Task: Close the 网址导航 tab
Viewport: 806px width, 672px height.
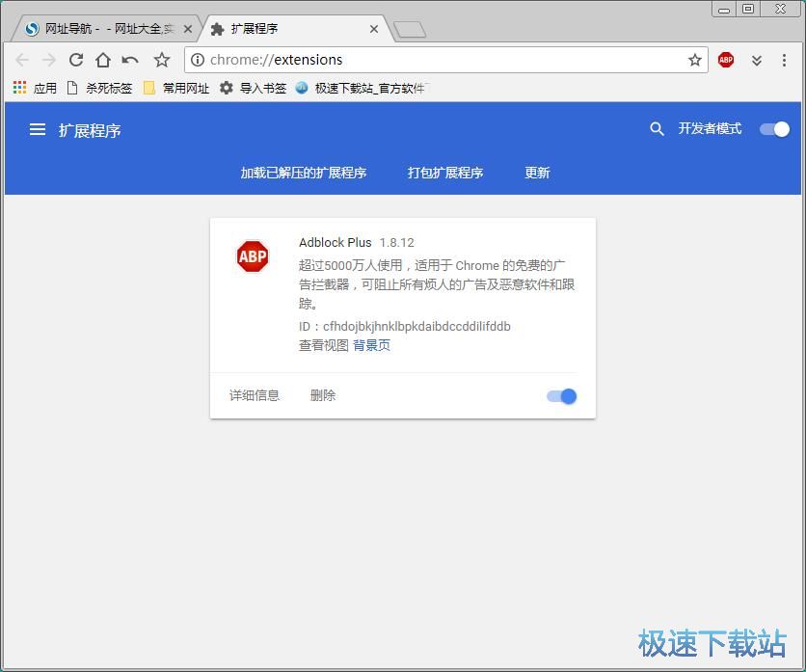Action: pos(188,29)
